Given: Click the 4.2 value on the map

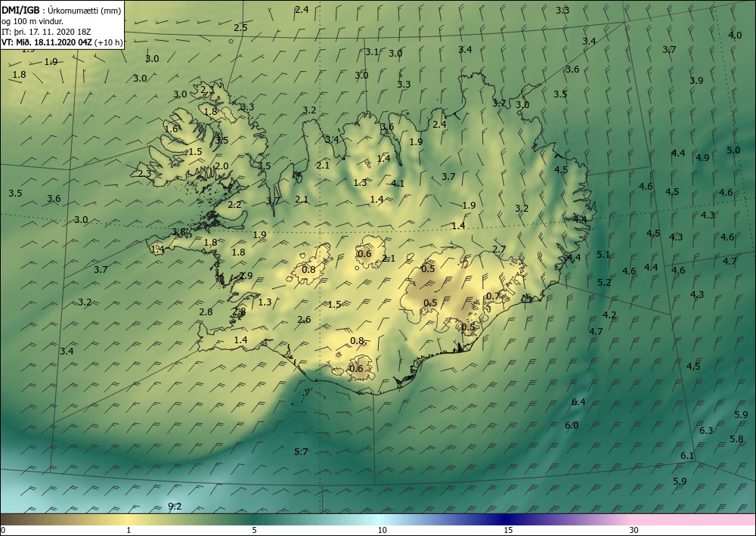Looking at the screenshot, I should [609, 315].
